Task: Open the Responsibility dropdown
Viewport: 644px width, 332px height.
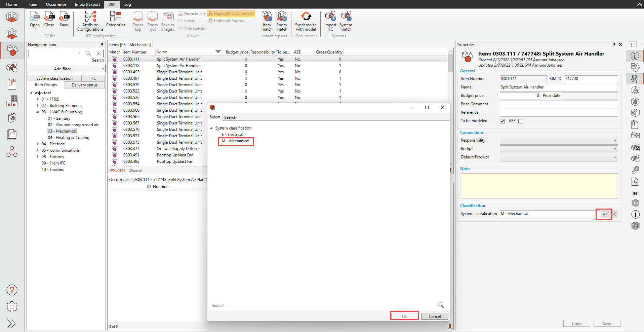Action: point(559,141)
